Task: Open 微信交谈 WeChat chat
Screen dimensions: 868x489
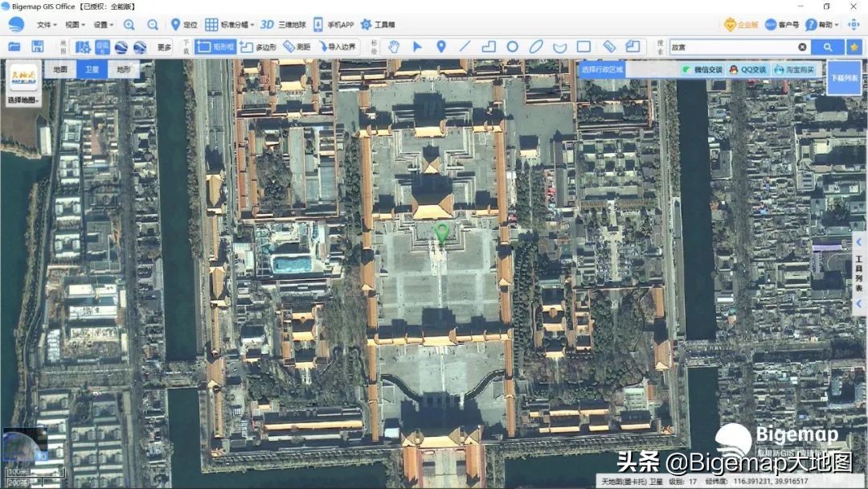Action: 703,70
